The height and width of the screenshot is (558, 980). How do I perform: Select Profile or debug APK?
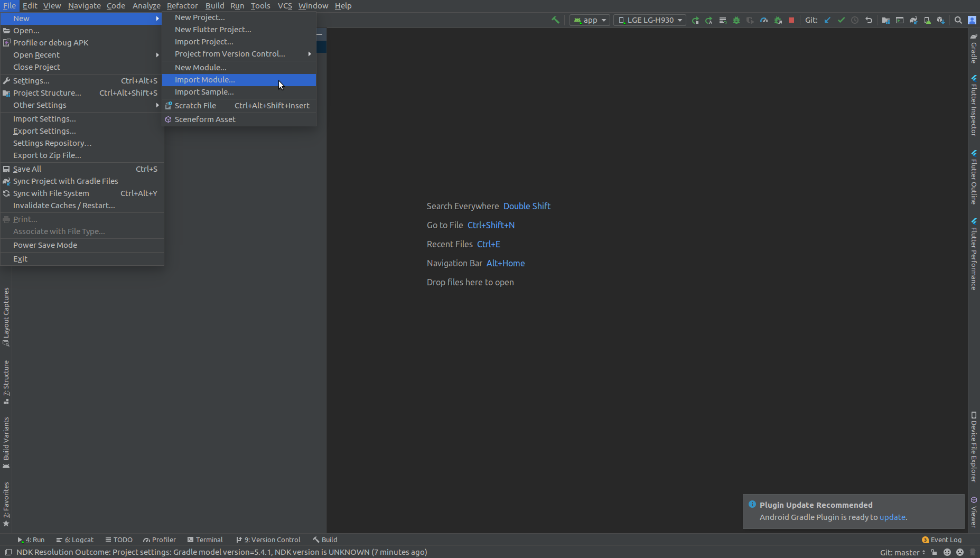82,43
